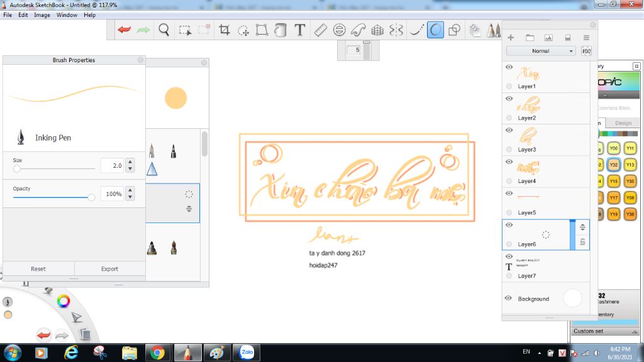Image resolution: width=644 pixels, height=362 pixels.
Task: Select the Steady Stroke tool
Action: coord(416,30)
